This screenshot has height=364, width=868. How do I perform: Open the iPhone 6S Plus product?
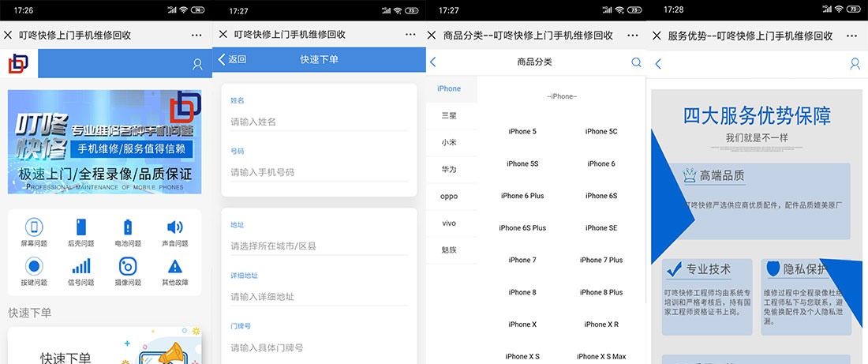pos(522,228)
